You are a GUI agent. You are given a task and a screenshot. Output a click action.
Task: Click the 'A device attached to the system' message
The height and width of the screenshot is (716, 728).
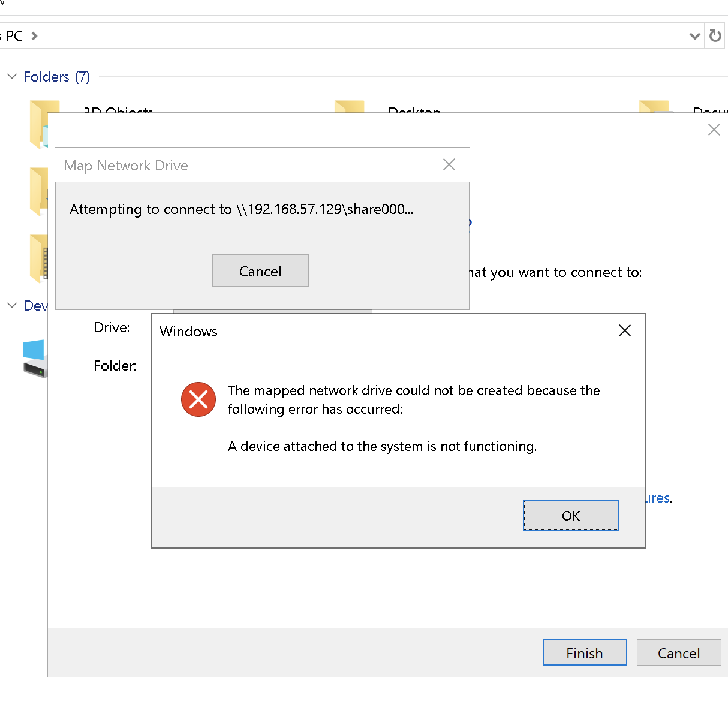point(383,446)
